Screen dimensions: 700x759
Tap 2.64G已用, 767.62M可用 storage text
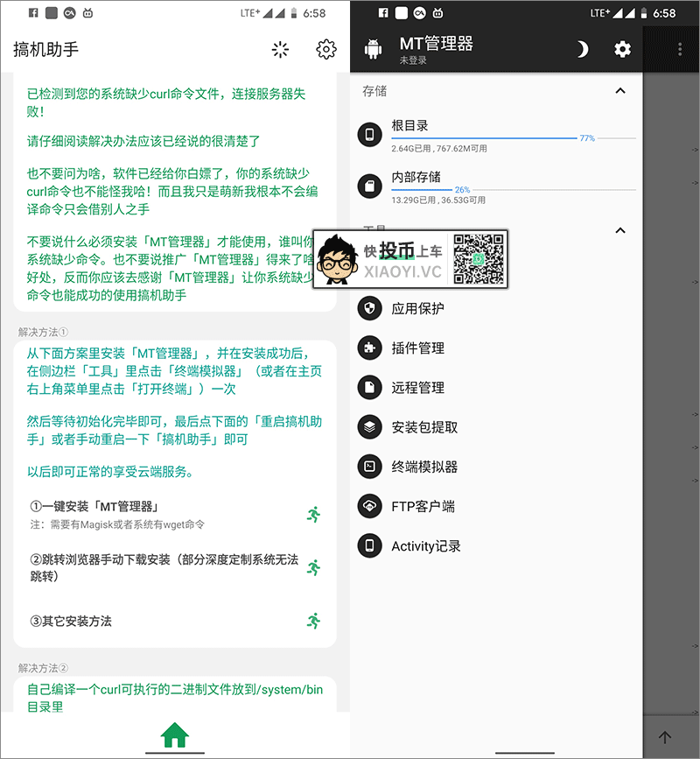coord(439,149)
